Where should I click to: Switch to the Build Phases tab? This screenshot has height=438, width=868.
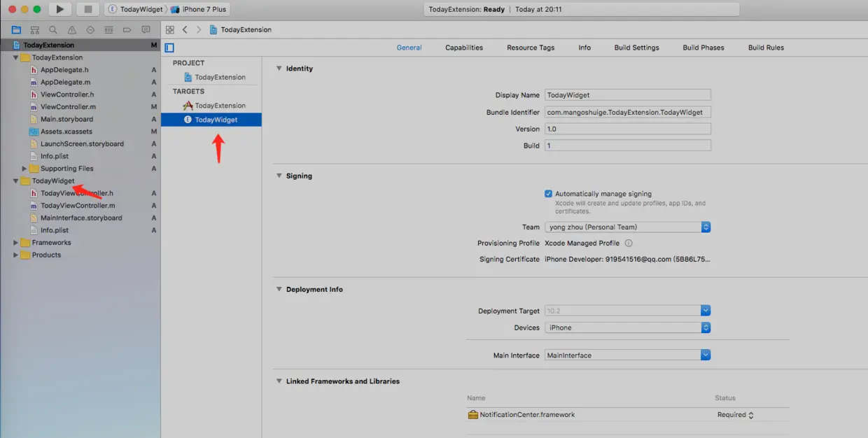tap(703, 48)
